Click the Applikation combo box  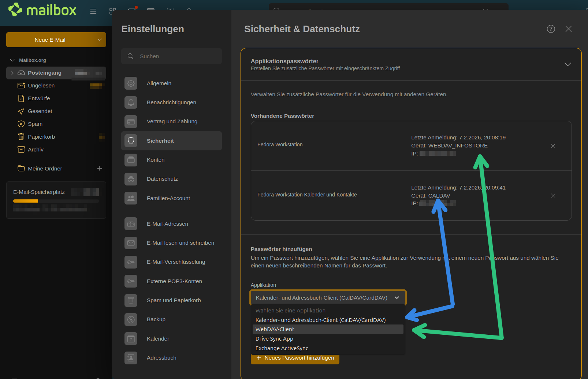328,298
